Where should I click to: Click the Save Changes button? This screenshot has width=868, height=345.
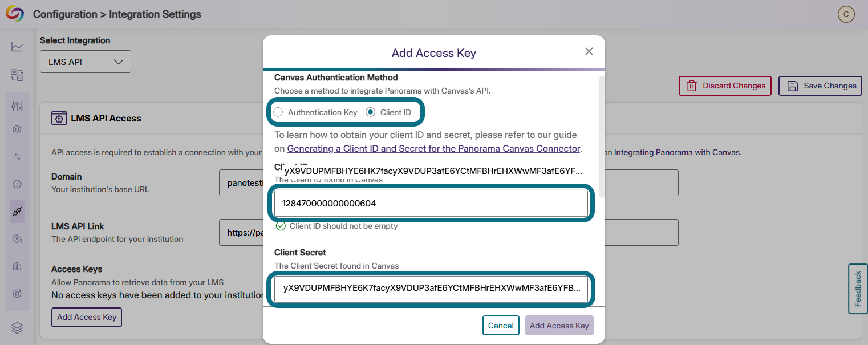click(x=820, y=86)
